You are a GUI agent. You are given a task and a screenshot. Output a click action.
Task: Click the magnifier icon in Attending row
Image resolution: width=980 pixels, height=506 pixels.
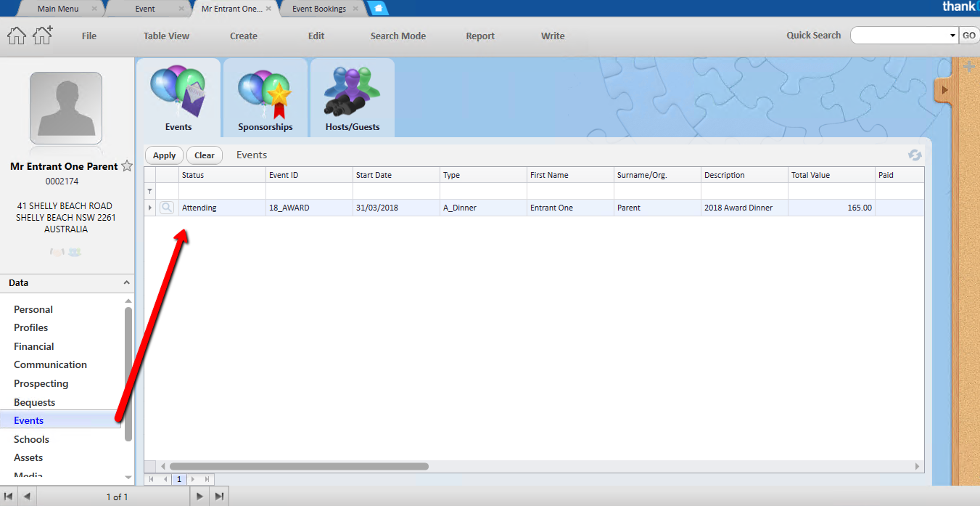click(x=167, y=208)
